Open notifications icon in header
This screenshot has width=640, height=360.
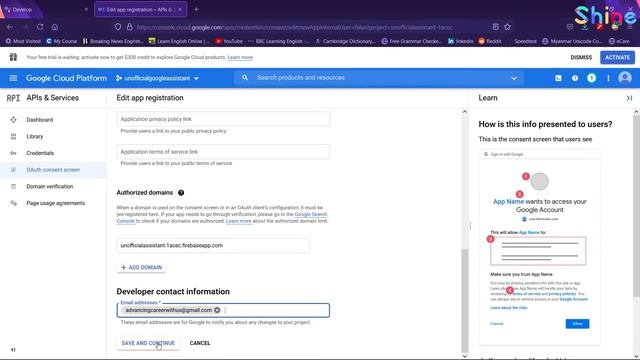[591, 78]
